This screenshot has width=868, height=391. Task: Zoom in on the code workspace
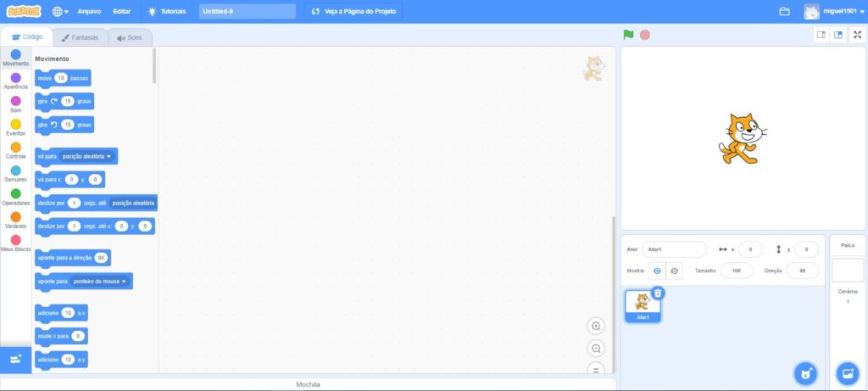[596, 327]
